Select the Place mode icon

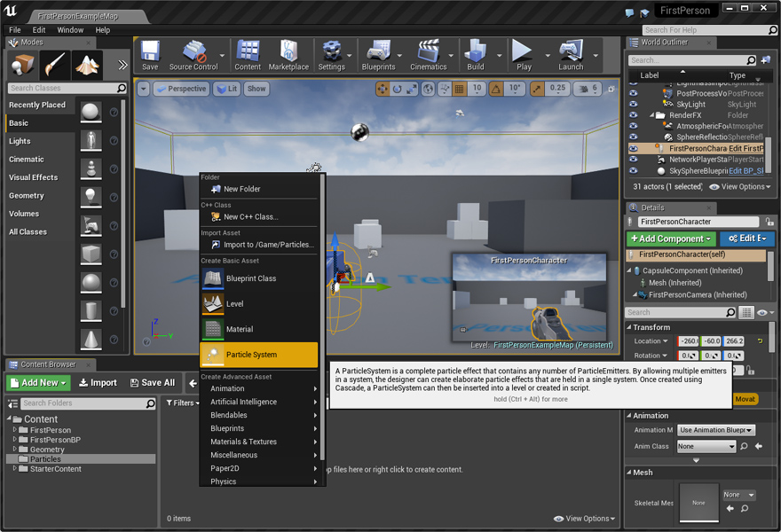pyautogui.click(x=23, y=65)
